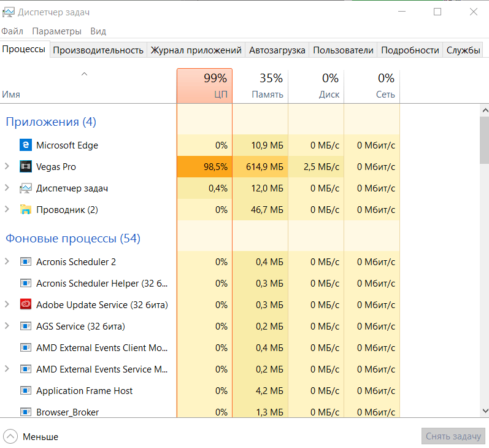Image resolution: width=489 pixels, height=448 pixels.
Task: Select the Application Frame Host row name
Action: pos(84,390)
